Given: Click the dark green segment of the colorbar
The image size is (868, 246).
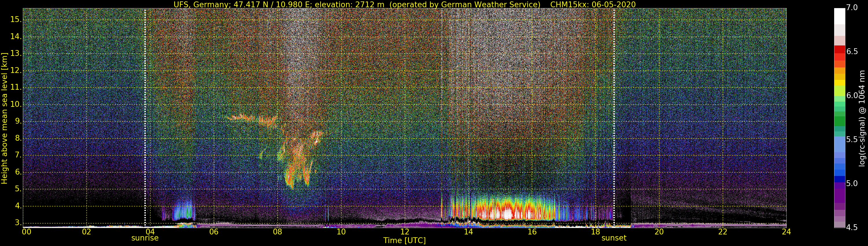Looking at the screenshot, I should coord(839,121).
